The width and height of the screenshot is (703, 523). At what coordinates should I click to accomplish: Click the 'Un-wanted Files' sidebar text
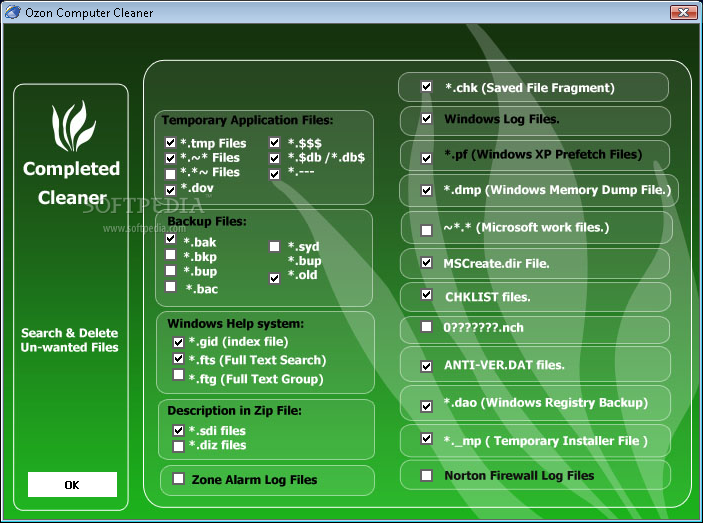point(69,347)
